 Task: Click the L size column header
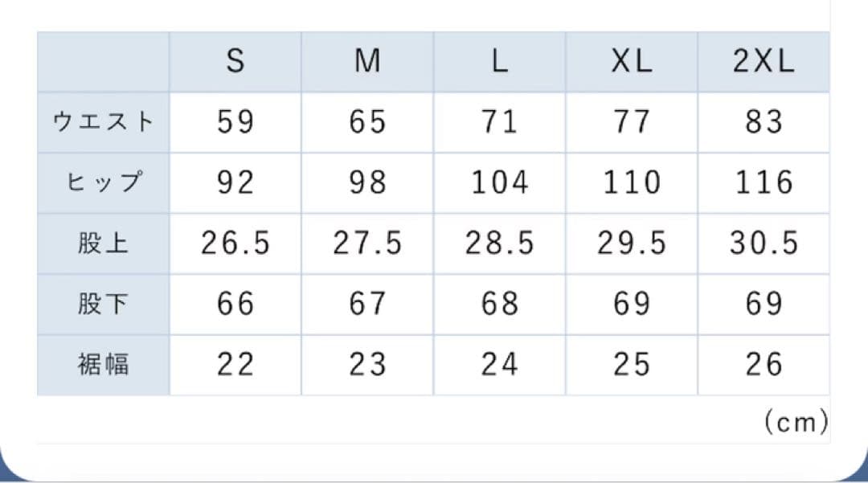(499, 62)
